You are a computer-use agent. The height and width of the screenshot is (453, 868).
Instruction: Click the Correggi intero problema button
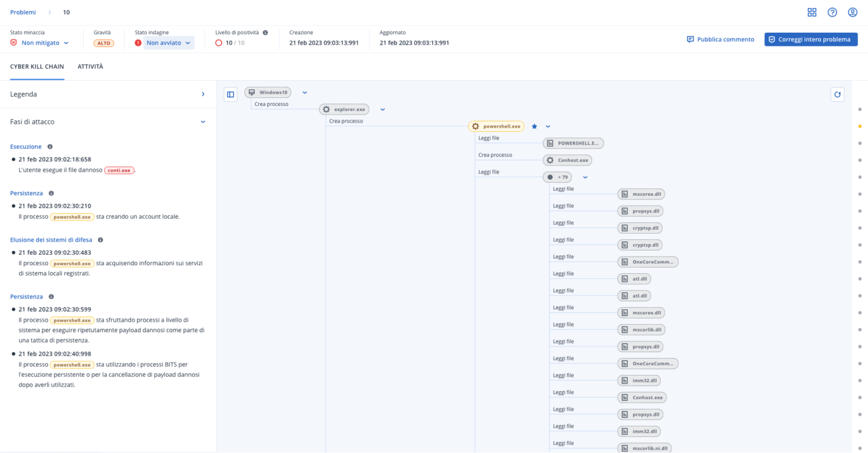coord(811,39)
